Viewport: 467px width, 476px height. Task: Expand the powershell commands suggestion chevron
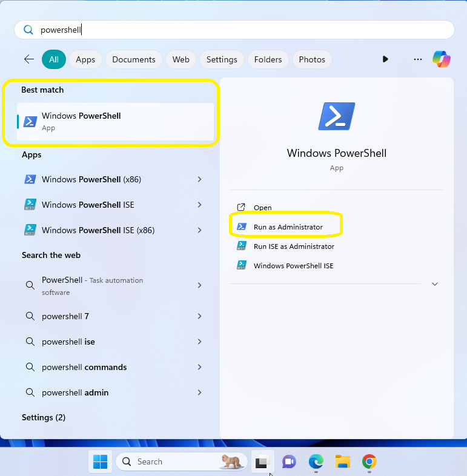[199, 367]
